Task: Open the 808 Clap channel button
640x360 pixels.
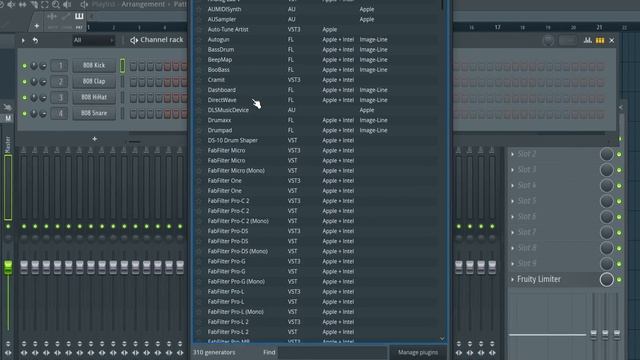Action: (x=94, y=81)
